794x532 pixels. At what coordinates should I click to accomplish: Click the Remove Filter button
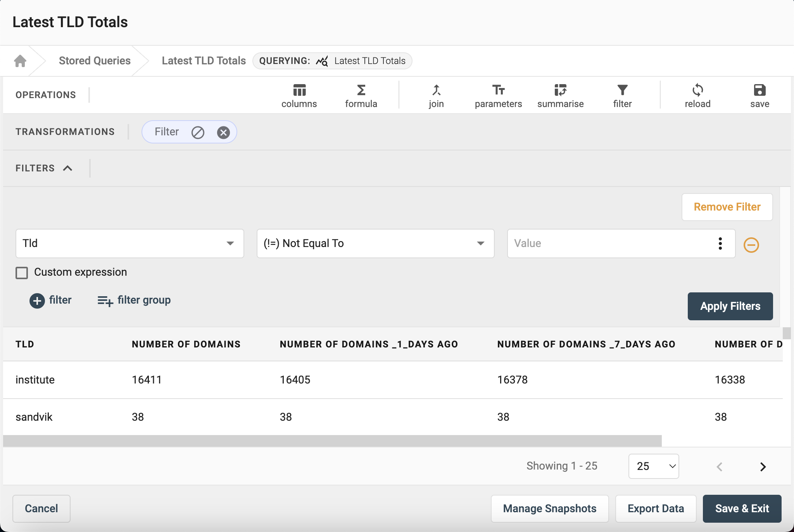coord(727,207)
